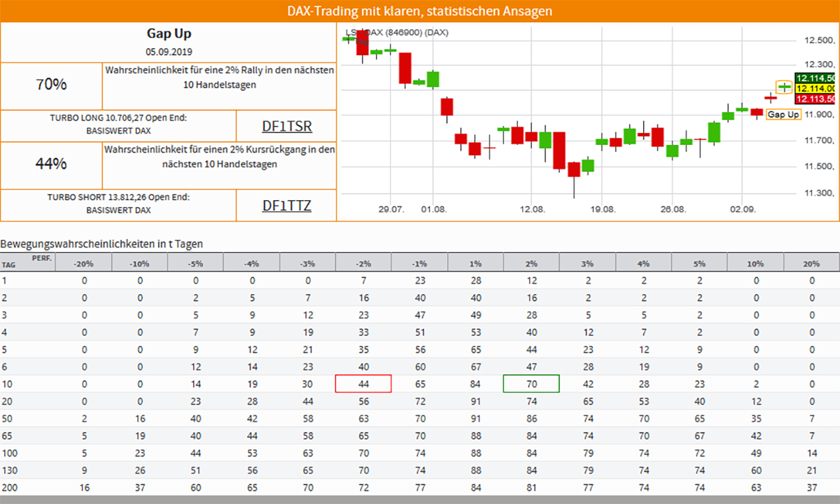Click the -1% column header
This screenshot has width=840, height=504.
(419, 262)
